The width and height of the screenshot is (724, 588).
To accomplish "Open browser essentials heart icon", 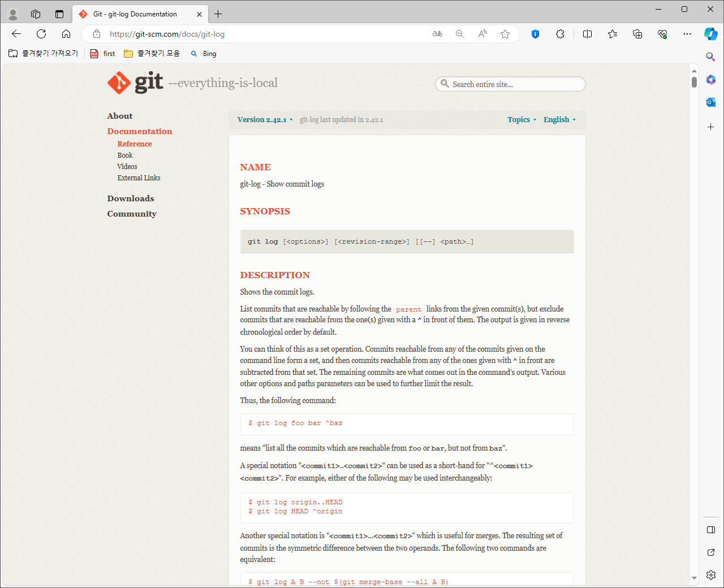I will coord(662,34).
